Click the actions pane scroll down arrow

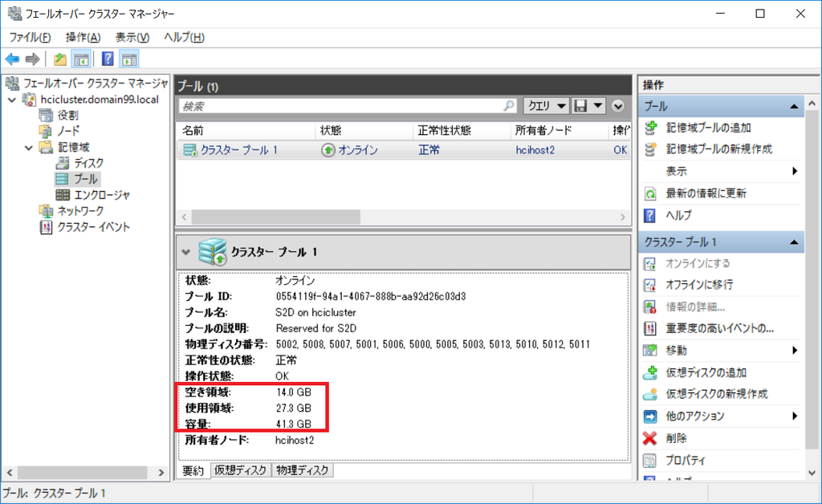pos(812,473)
